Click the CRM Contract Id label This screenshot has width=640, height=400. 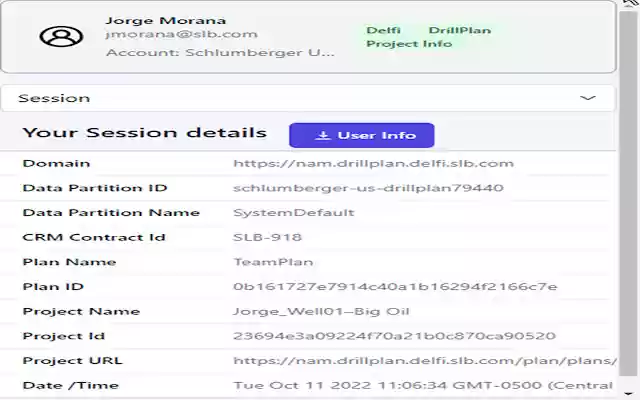pyautogui.click(x=94, y=237)
